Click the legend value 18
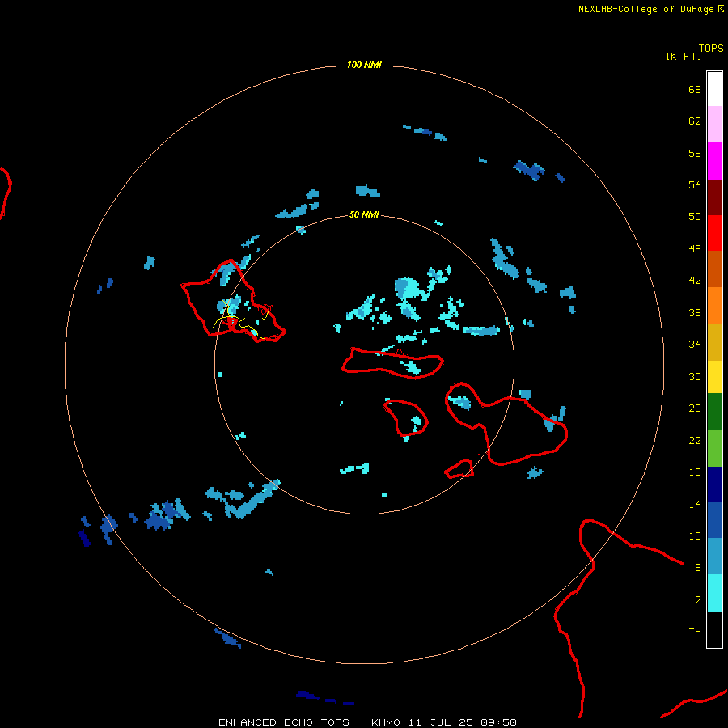This screenshot has width=728, height=728. pos(695,472)
